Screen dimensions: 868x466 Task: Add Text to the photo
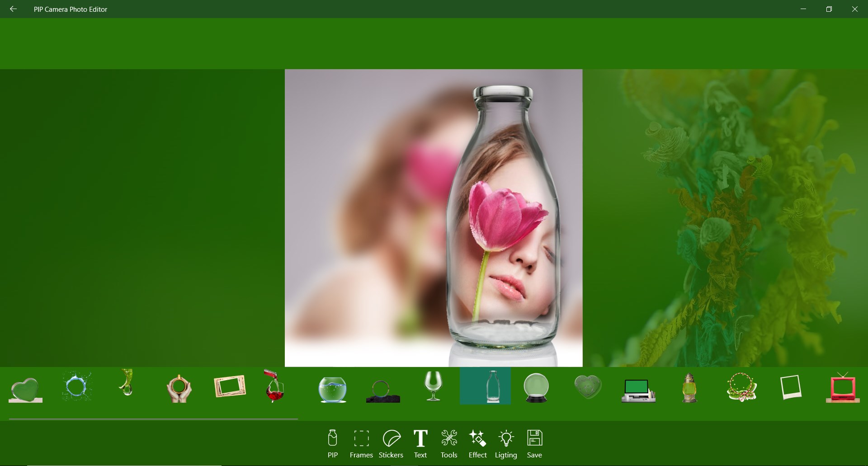(x=420, y=444)
